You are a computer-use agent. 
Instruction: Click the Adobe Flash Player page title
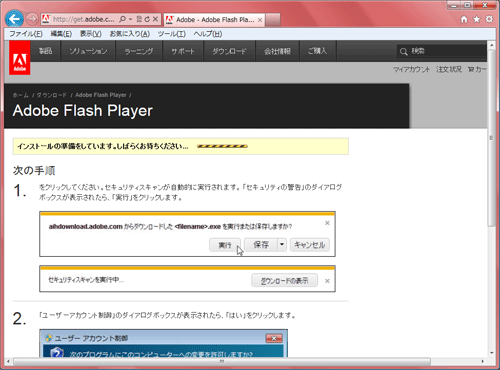pos(83,111)
